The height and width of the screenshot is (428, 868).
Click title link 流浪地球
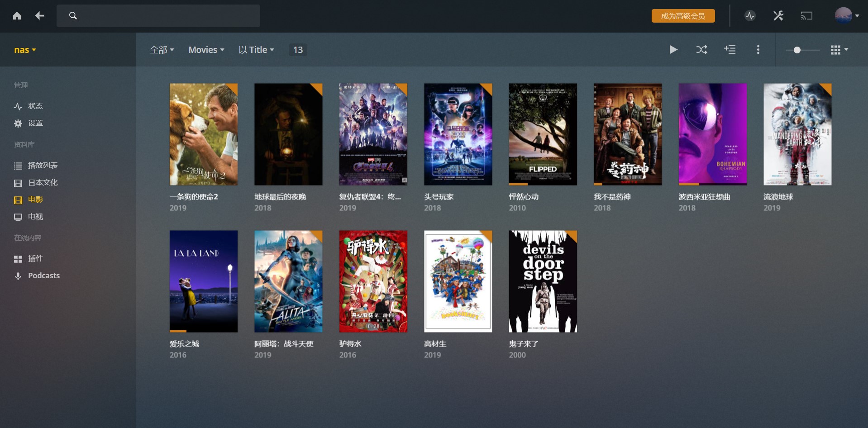pos(778,197)
